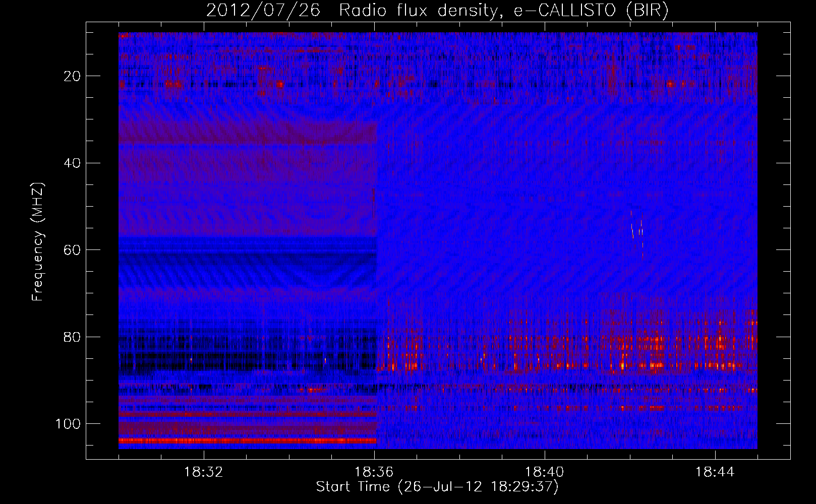Click the yellow burst streak near 55 MHz
816x504 pixels.
pyautogui.click(x=632, y=230)
